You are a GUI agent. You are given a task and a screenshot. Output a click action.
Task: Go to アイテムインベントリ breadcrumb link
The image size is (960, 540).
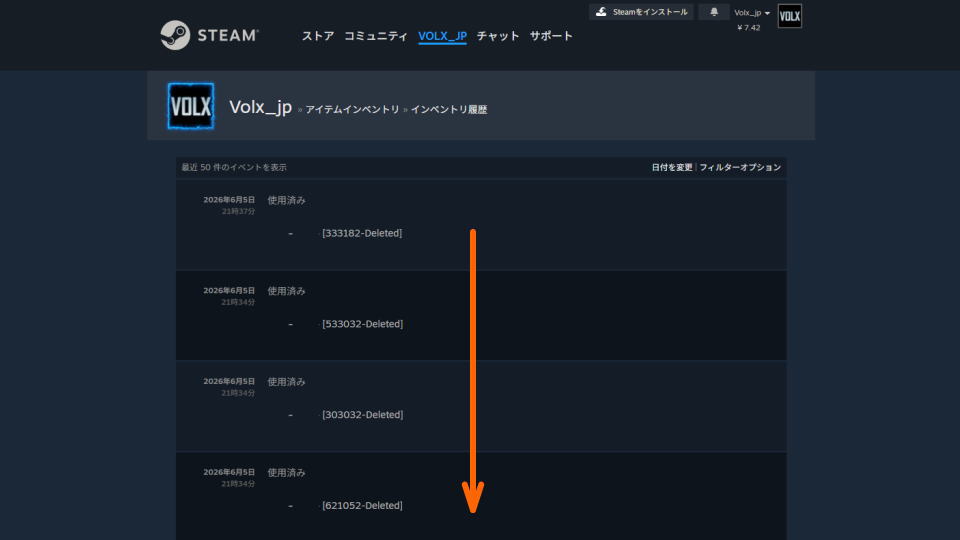352,110
